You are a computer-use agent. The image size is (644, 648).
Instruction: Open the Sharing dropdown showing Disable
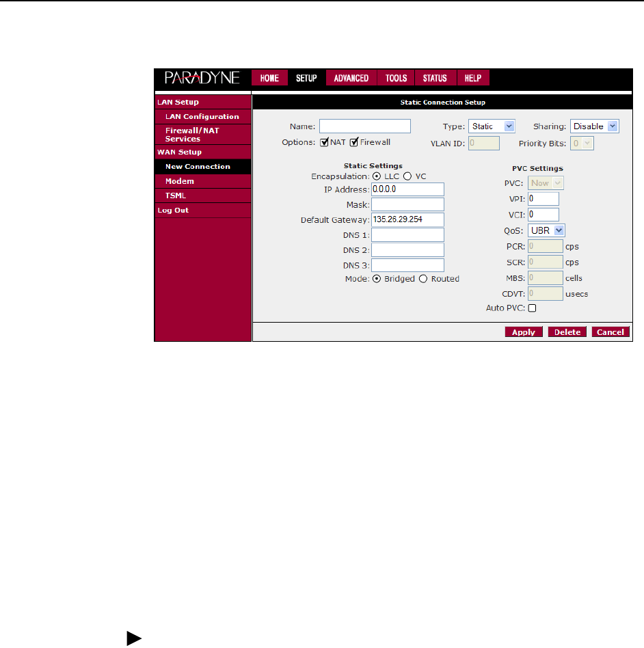(x=594, y=126)
